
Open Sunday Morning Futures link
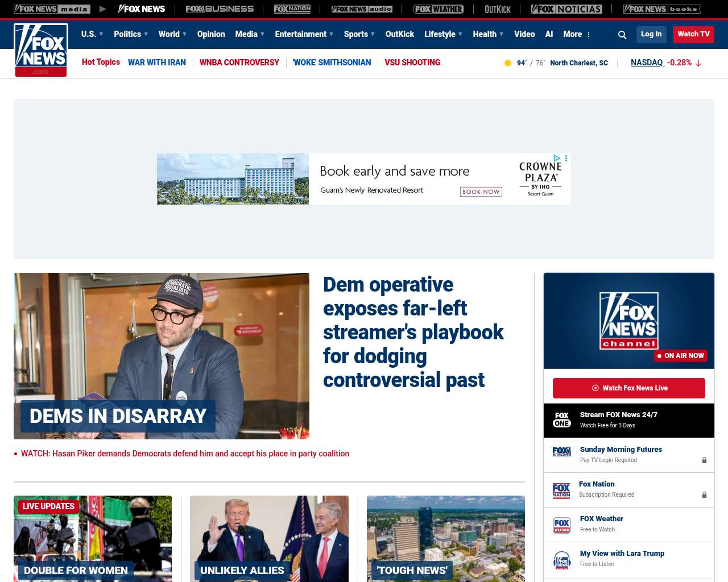[621, 450]
